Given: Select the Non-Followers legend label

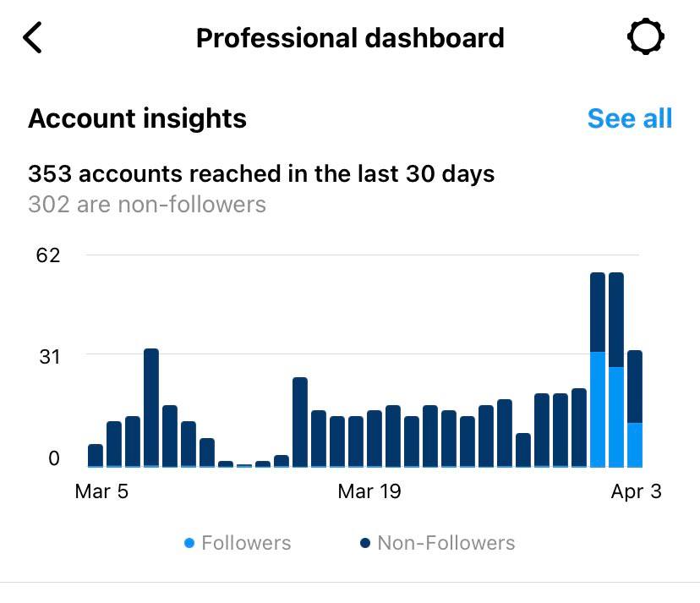Looking at the screenshot, I should click(446, 543).
